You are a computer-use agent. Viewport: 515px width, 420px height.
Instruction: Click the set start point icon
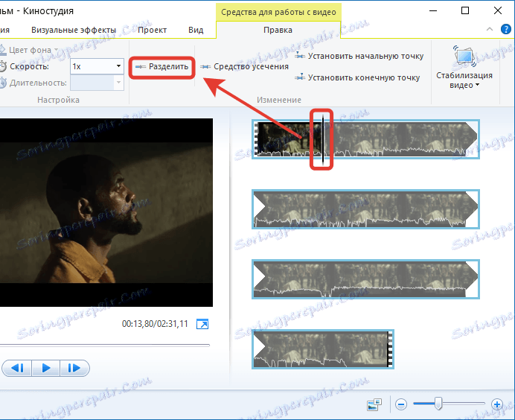point(299,56)
